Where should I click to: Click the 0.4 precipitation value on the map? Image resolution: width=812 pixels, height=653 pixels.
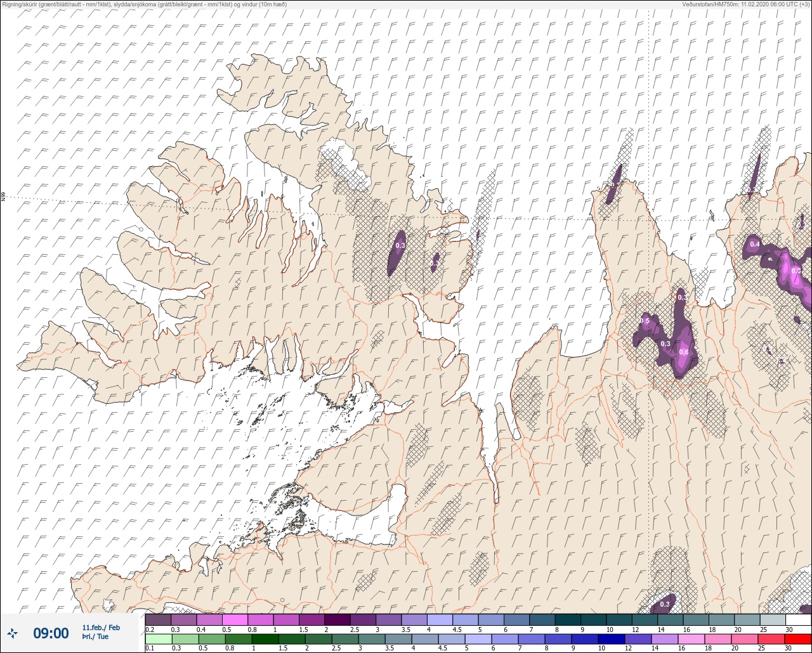click(x=755, y=244)
